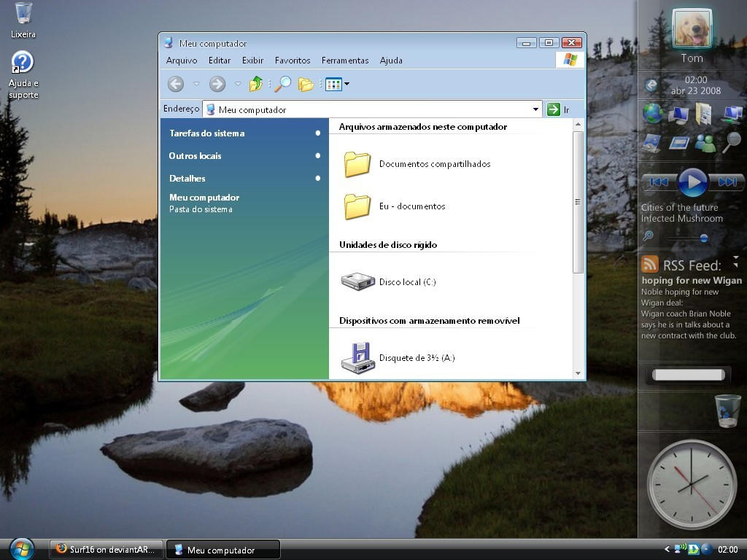
Task: Click the network tray icon in taskbar
Action: click(x=680, y=549)
